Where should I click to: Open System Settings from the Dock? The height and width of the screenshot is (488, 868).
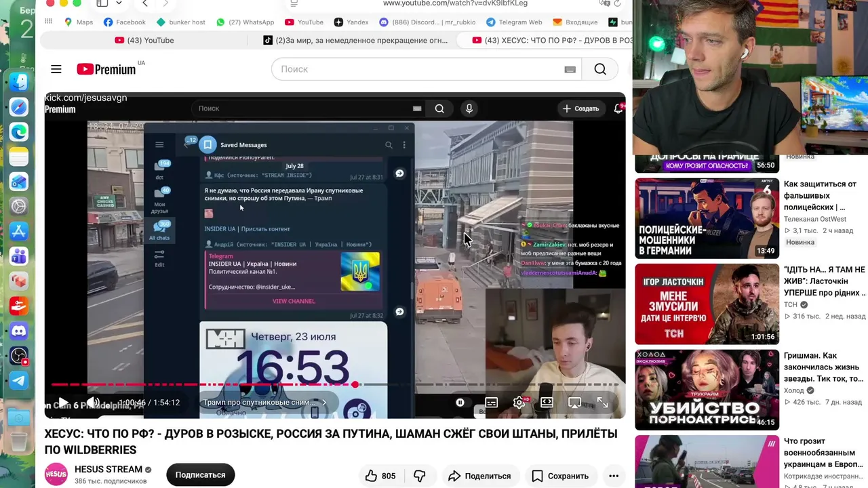click(x=19, y=206)
